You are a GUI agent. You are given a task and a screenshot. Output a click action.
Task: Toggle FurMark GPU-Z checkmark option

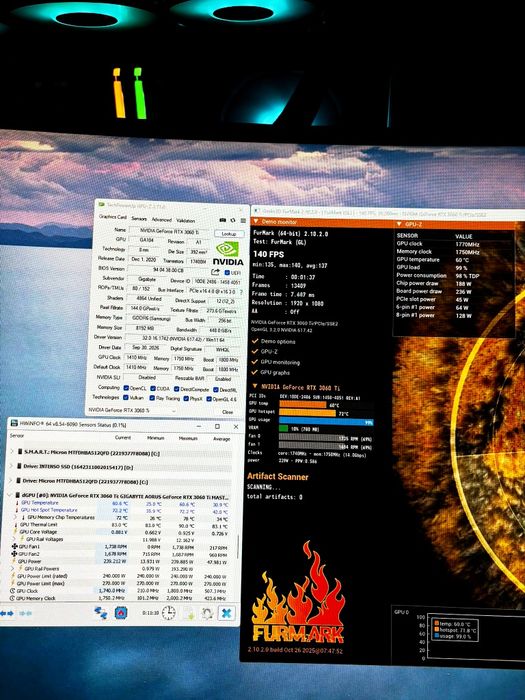coord(255,351)
